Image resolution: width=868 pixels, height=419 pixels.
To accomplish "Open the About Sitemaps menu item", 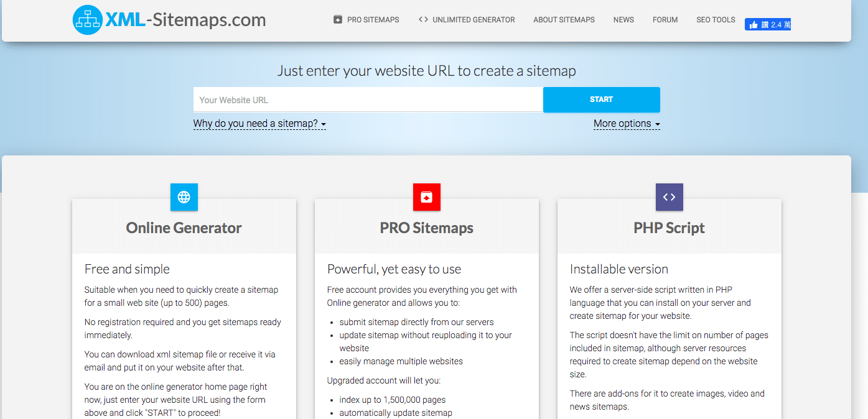I will coord(564,20).
